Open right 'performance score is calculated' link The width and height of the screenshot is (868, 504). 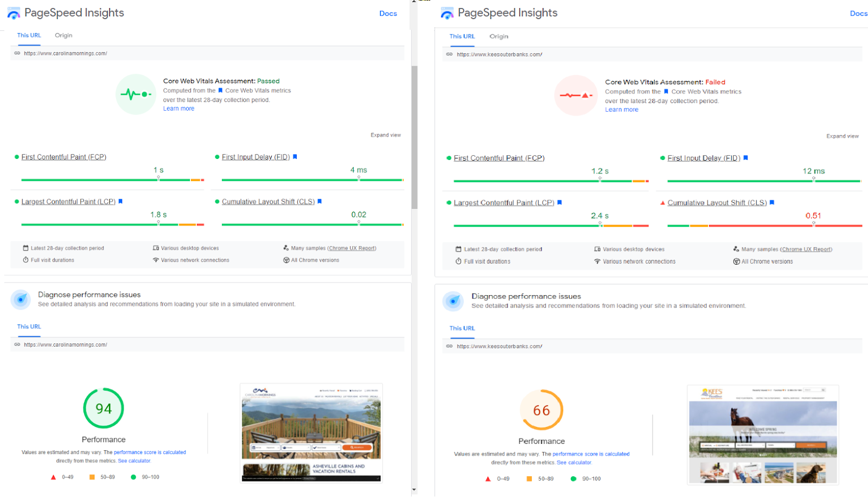(591, 454)
